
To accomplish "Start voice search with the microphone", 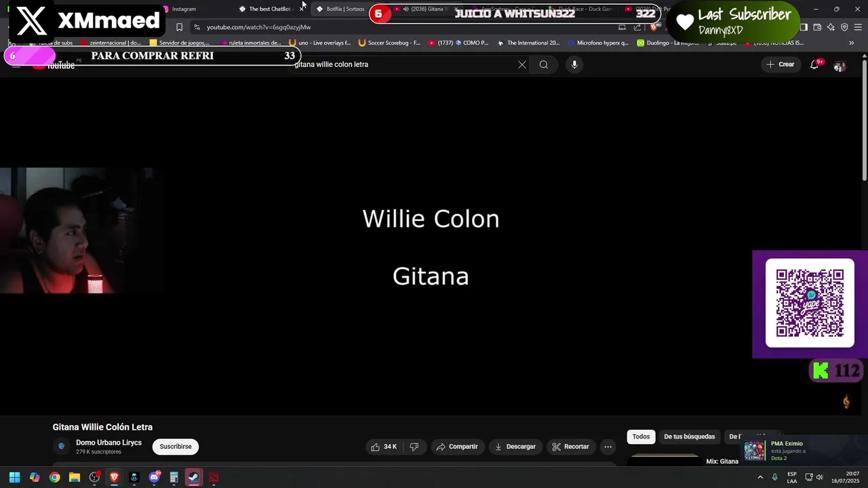I will click(574, 64).
